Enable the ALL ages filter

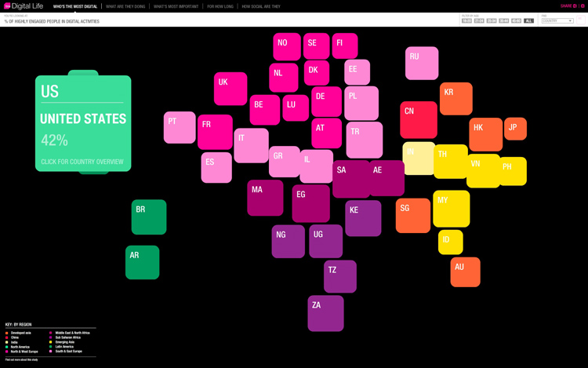coord(528,20)
